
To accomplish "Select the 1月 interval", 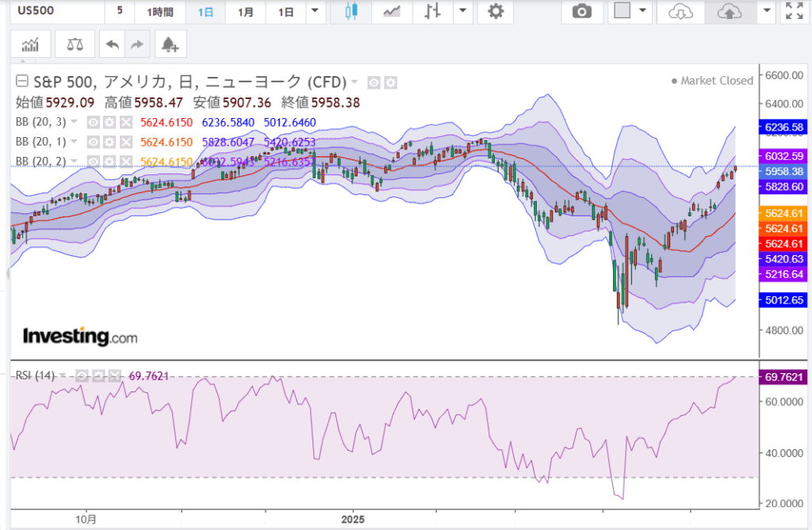I will pos(246,11).
